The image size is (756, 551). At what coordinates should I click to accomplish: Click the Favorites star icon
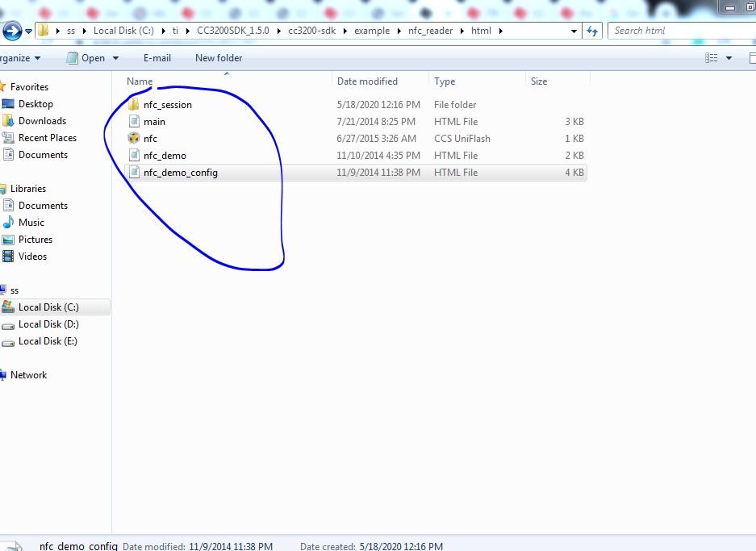[x=2, y=87]
